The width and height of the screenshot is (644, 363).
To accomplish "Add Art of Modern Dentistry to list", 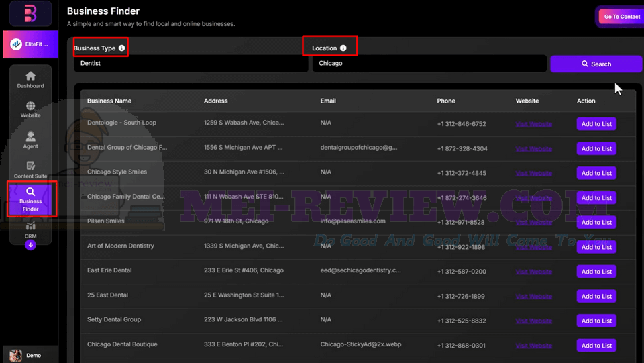I will (596, 247).
